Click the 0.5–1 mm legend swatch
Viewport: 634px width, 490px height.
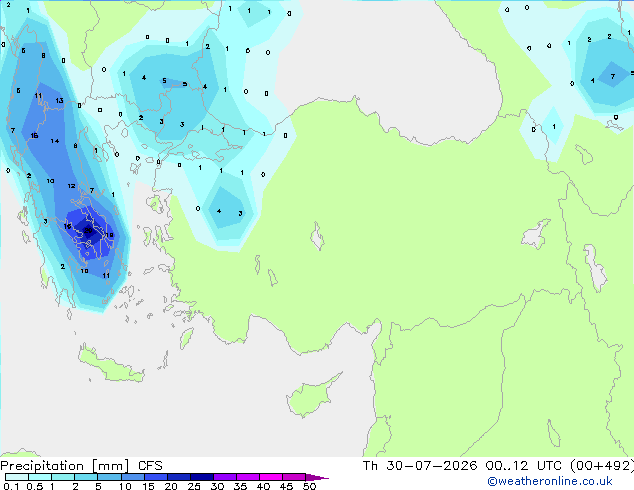coord(40,477)
